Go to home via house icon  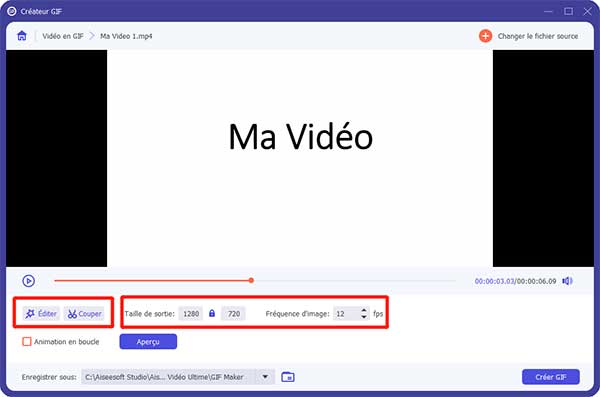(x=22, y=36)
